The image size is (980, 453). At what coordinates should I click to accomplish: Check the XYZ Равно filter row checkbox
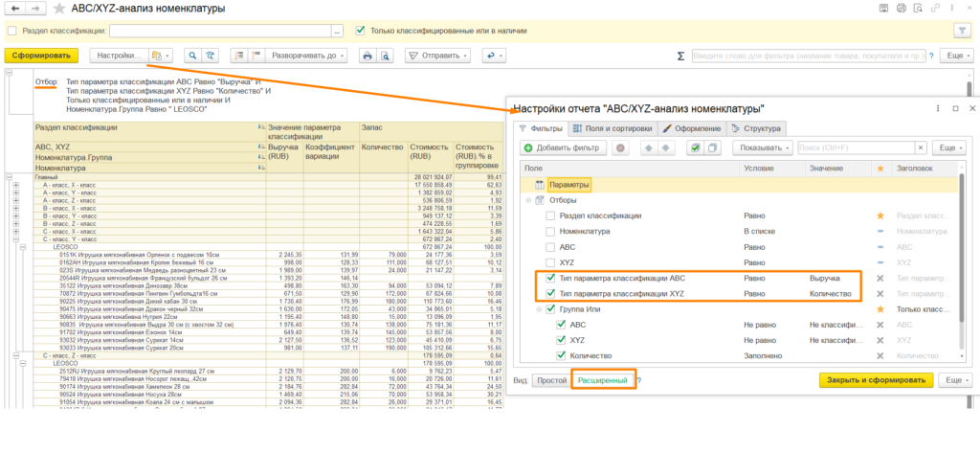pyautogui.click(x=550, y=262)
